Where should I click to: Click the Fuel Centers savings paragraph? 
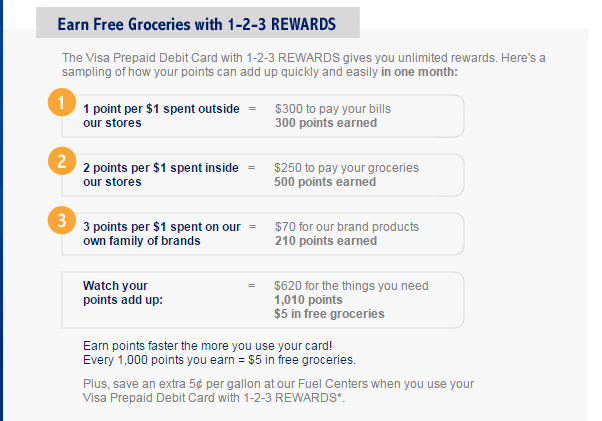point(278,391)
